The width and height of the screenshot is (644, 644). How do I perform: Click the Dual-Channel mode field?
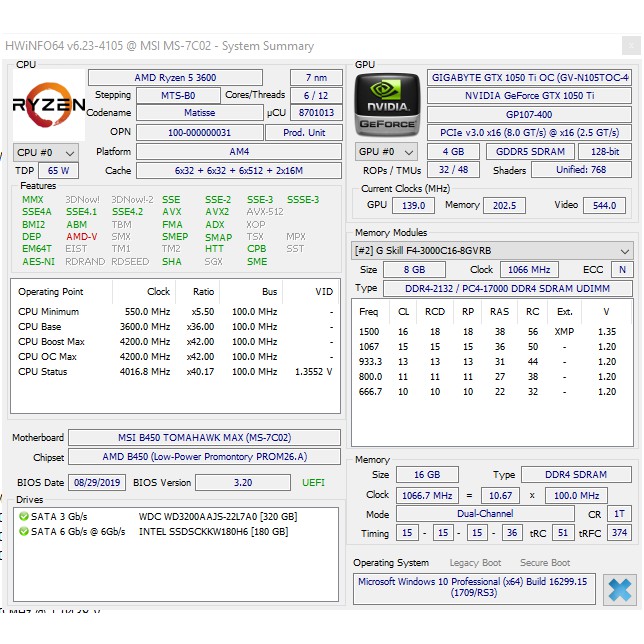485,514
